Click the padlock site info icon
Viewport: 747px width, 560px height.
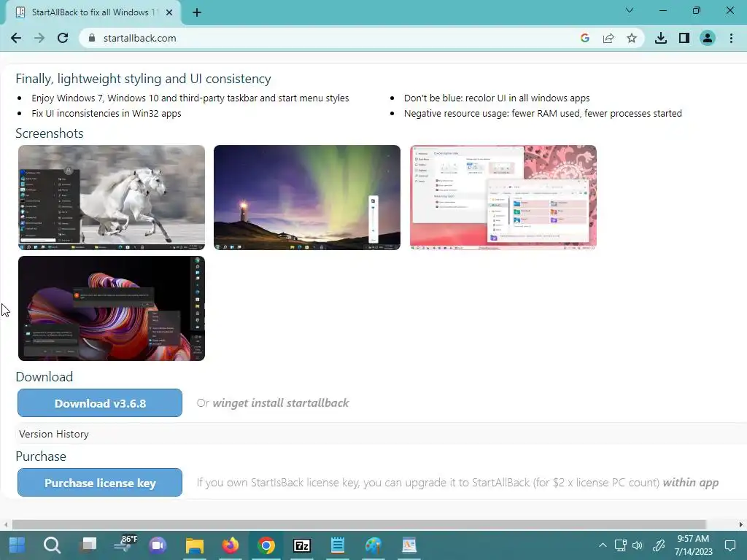(x=92, y=38)
